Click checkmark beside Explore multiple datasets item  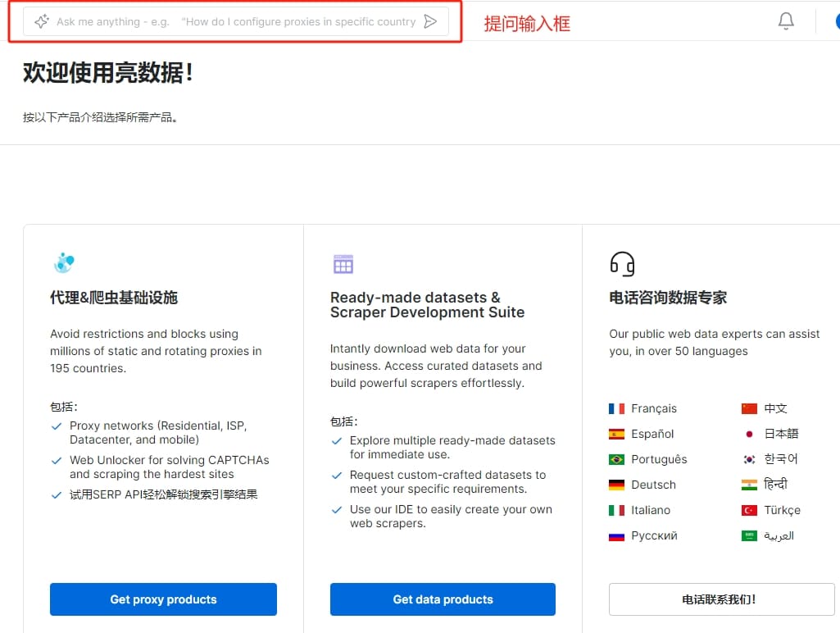(337, 441)
